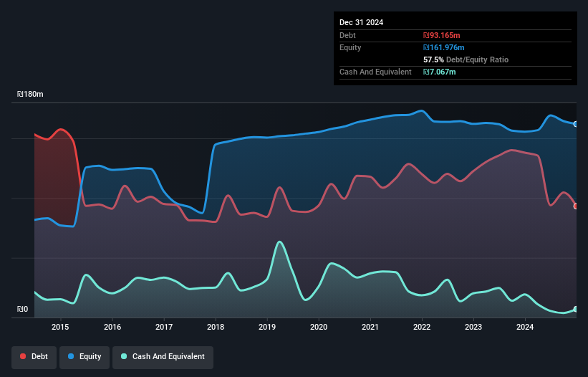Screen dimensions: 588x377
Task: Select the 2016 x-axis label
Action: 112,327
